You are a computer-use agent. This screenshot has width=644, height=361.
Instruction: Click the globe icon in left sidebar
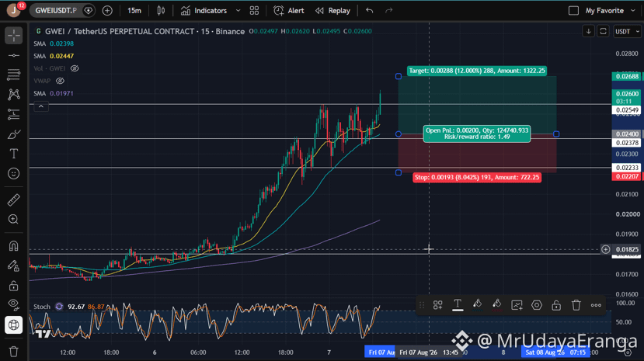13,325
